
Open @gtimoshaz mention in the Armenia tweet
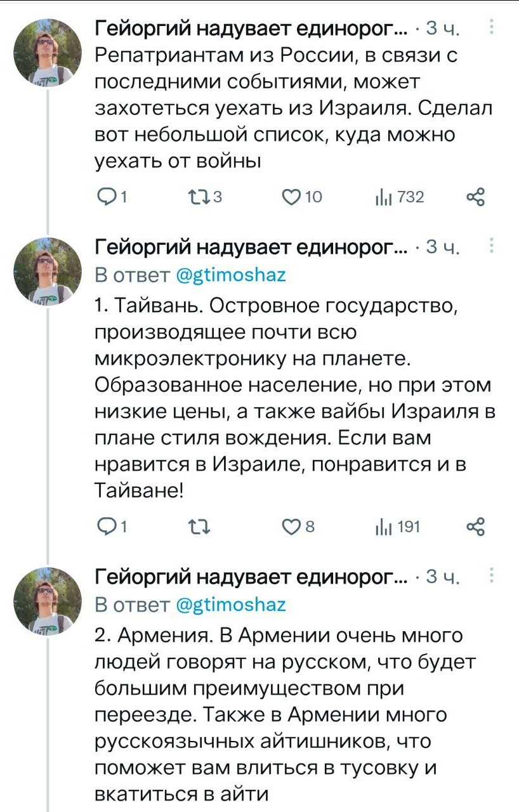[230, 605]
